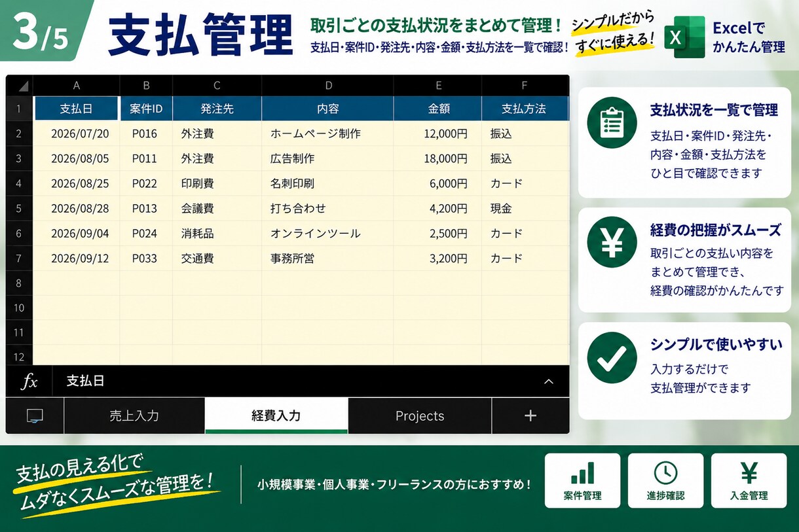This screenshot has height=532, width=799.
Task: Click the 金額 header cell
Action: point(437,109)
